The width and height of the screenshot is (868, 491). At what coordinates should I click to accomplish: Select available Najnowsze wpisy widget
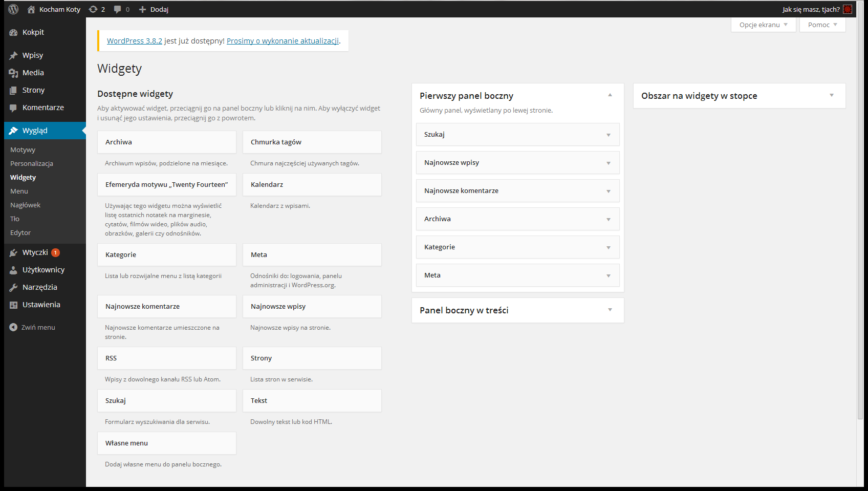pos(312,306)
